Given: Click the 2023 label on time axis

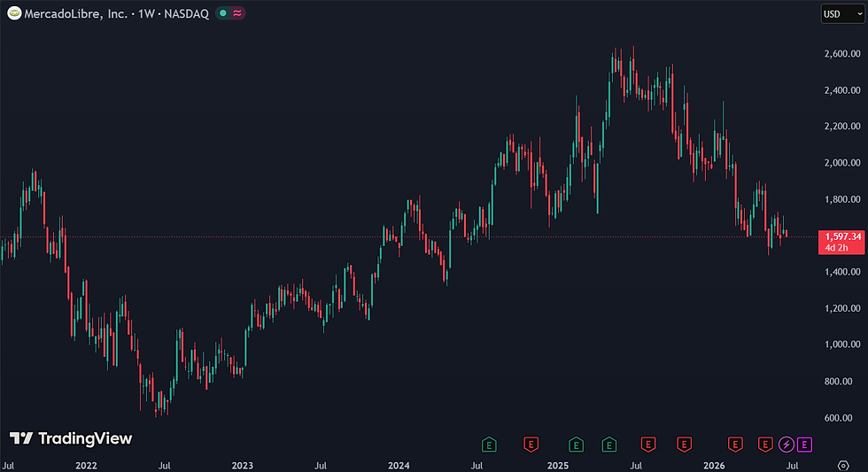Looking at the screenshot, I should tap(242, 466).
